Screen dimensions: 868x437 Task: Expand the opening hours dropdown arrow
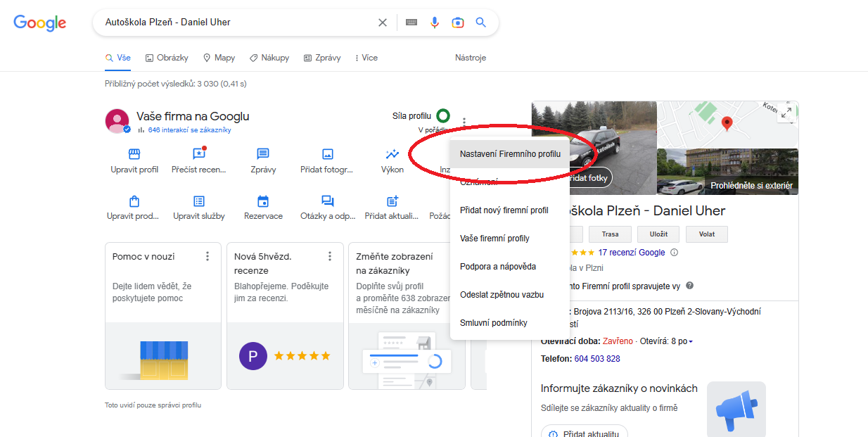tap(691, 342)
